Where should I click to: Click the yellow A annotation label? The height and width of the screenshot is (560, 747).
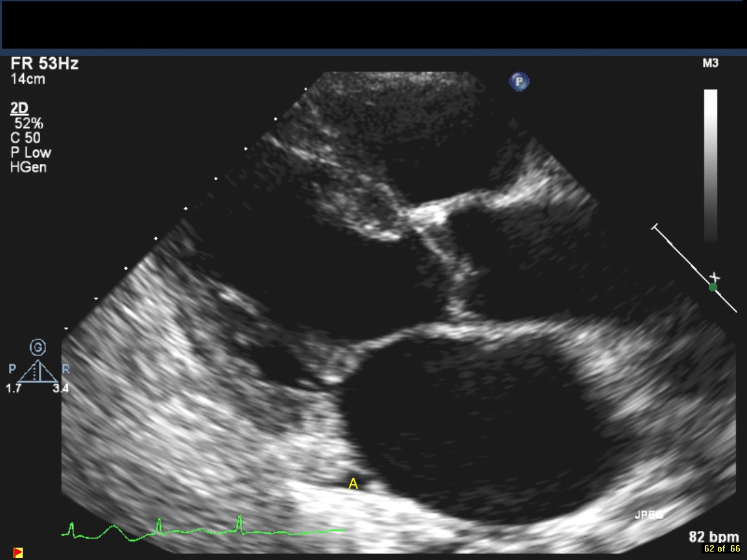click(x=353, y=484)
